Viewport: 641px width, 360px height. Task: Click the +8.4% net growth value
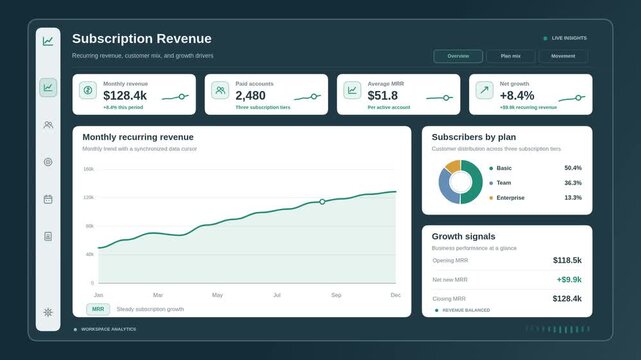click(x=517, y=96)
